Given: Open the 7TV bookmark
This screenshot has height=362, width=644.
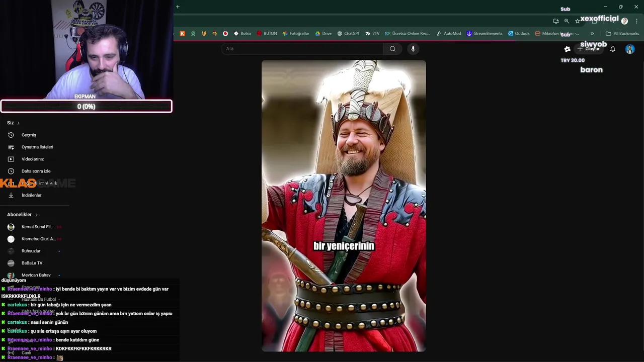Looking at the screenshot, I should pyautogui.click(x=372, y=34).
